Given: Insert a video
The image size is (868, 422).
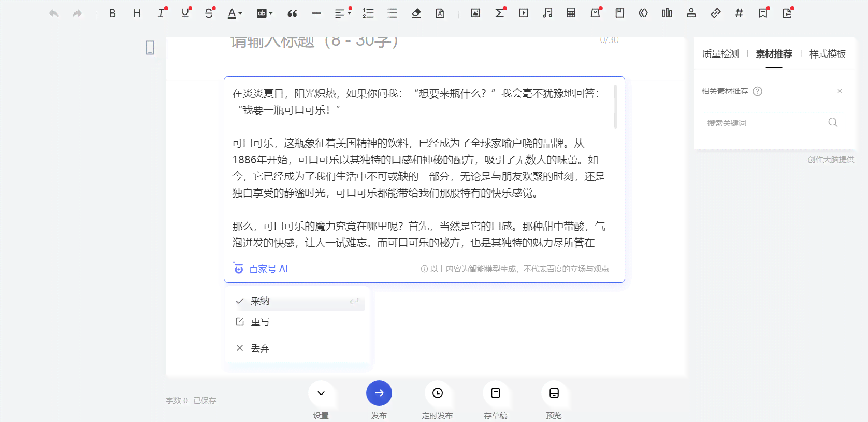Looking at the screenshot, I should coord(524,13).
